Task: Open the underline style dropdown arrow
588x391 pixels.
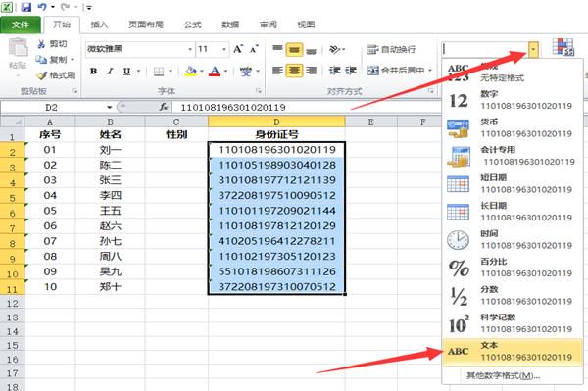Action: pos(138,72)
